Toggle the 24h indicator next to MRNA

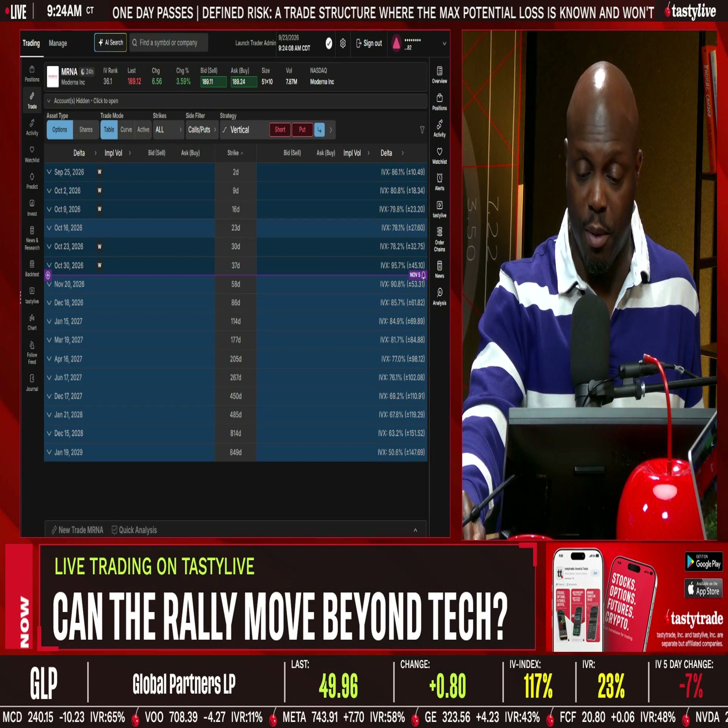[87, 72]
